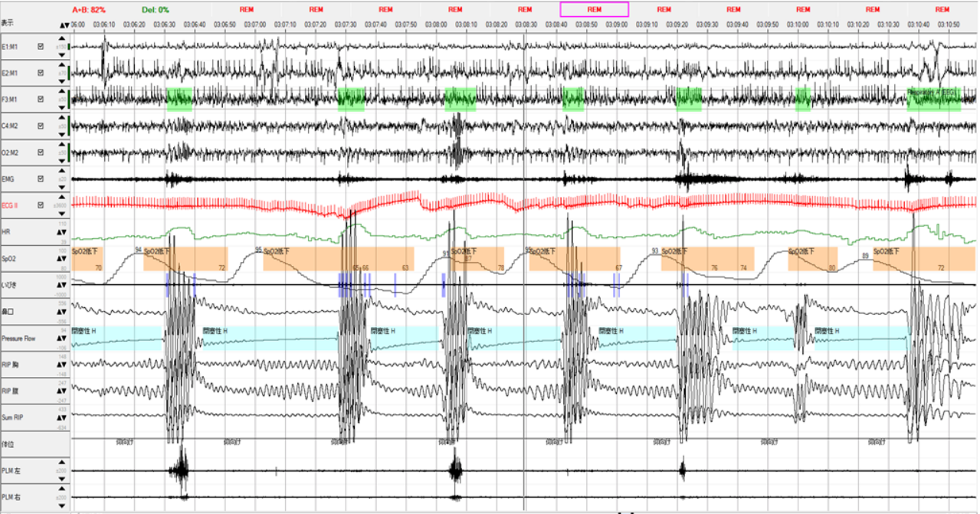Image resolution: width=980 pixels, height=514 pixels.
Task: Click the SpO2 channel label
Action: (8, 259)
